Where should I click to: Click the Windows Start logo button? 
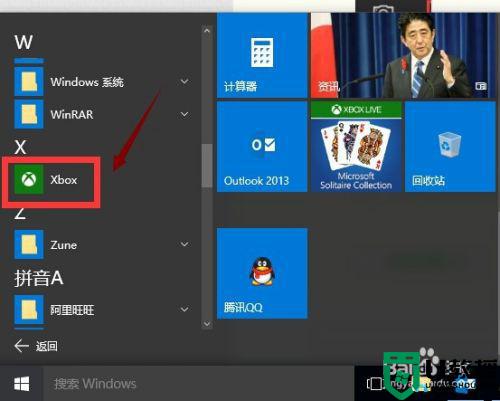[22, 384]
